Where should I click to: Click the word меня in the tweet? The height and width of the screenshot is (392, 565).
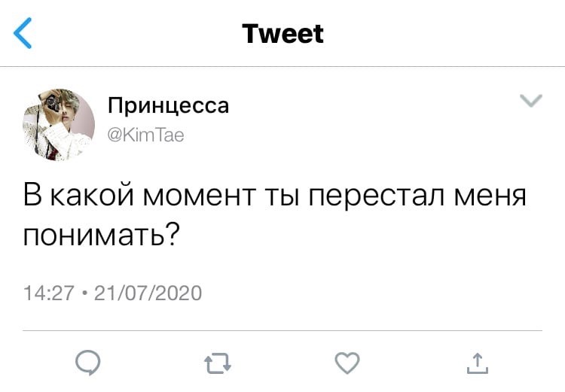pyautogui.click(x=490, y=196)
